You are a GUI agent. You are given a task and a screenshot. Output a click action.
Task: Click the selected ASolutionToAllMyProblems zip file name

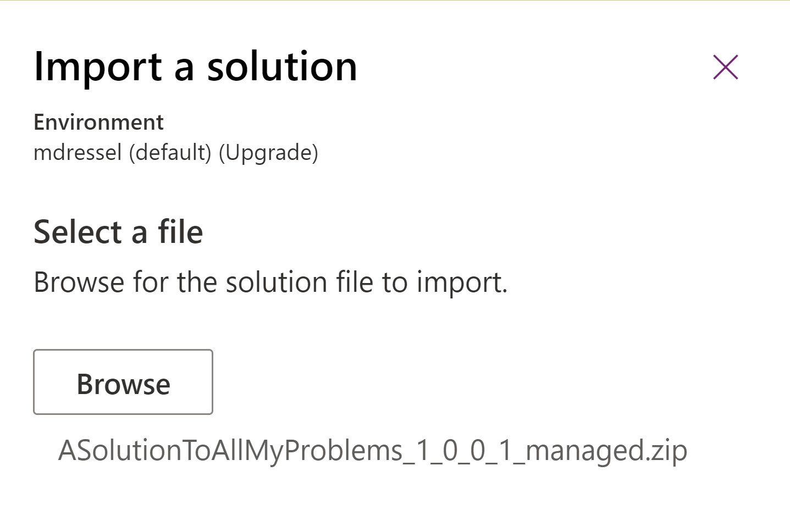(372, 451)
